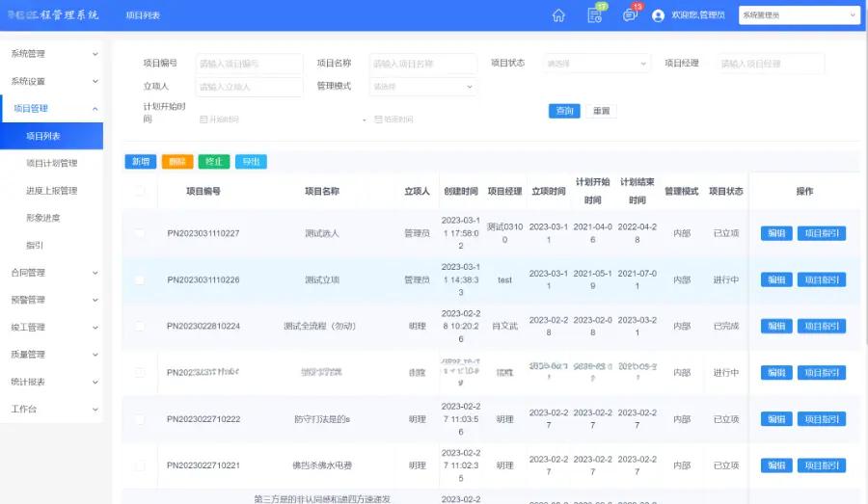Open messages icon with badge 13
The width and height of the screenshot is (868, 504).
[x=630, y=15]
